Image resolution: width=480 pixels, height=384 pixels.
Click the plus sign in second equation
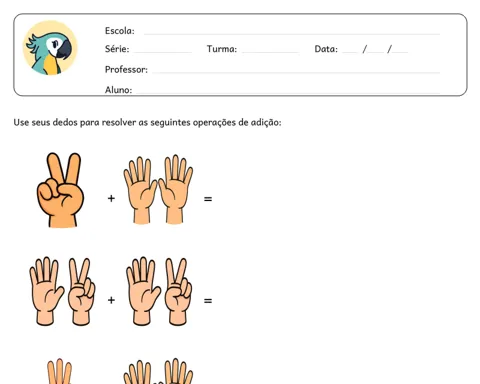(111, 300)
